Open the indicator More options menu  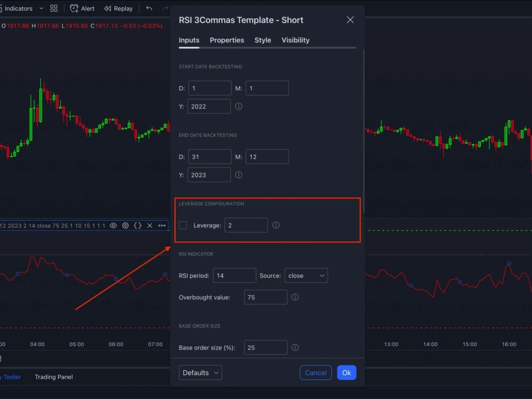162,226
